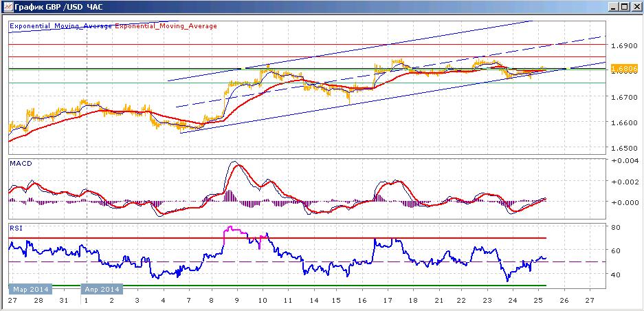644x311 pixels.
Task: Click the Map 2014 month marker
Action: pyautogui.click(x=30, y=289)
